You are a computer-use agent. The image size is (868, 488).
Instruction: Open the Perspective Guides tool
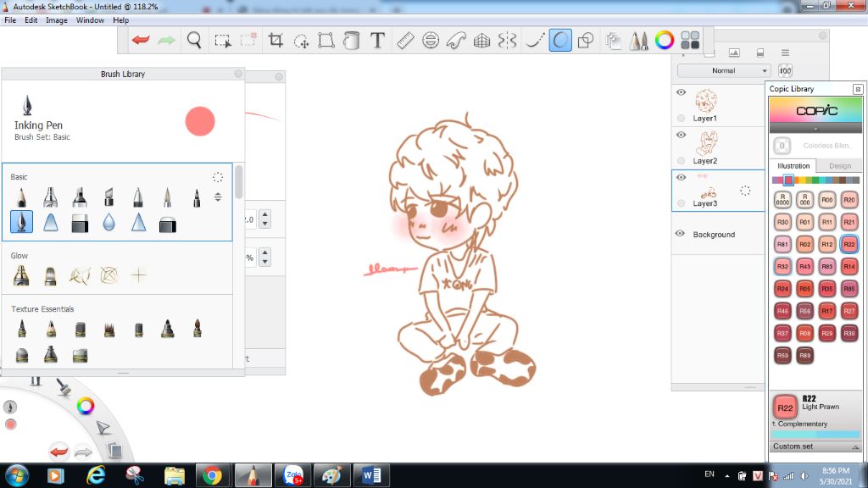[x=481, y=40]
